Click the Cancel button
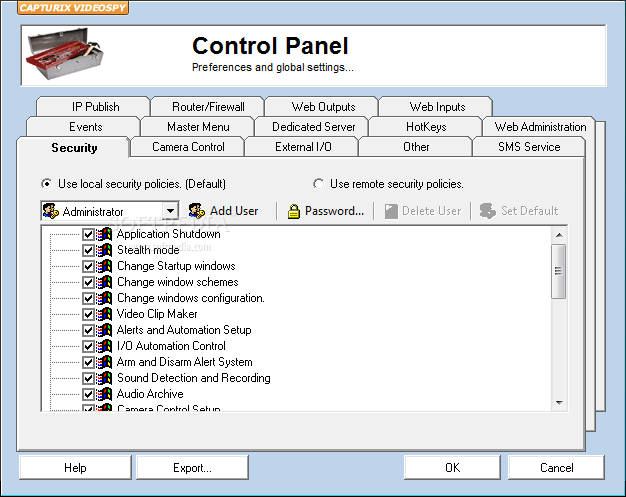Viewport: 626px width, 497px height. pos(557,467)
